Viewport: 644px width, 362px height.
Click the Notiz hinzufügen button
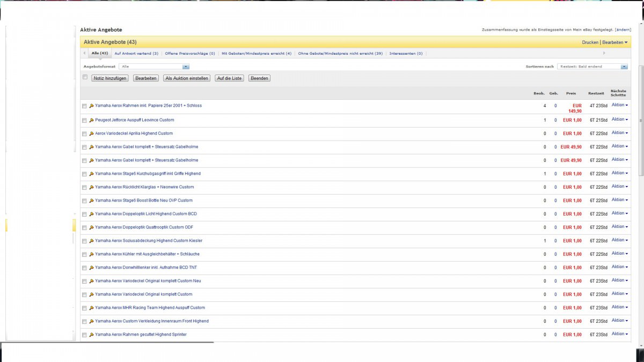pos(110,78)
